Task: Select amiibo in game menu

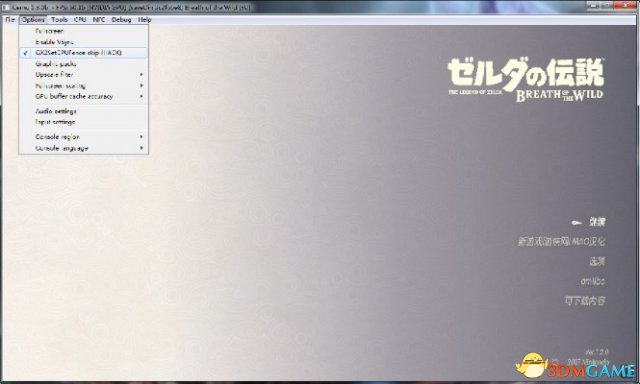Action: tap(593, 281)
